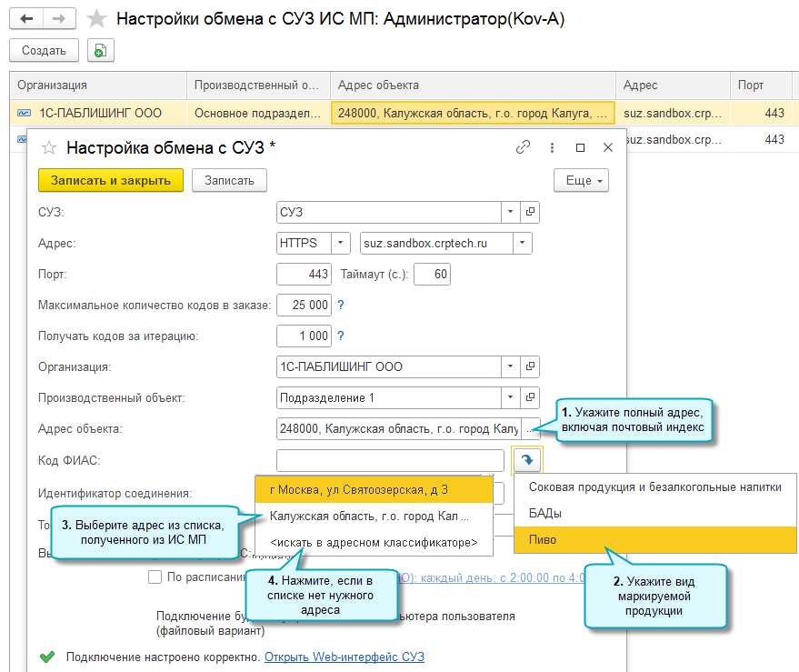Click the Порт input field with 443
The height and width of the screenshot is (672, 799).
coord(304,275)
